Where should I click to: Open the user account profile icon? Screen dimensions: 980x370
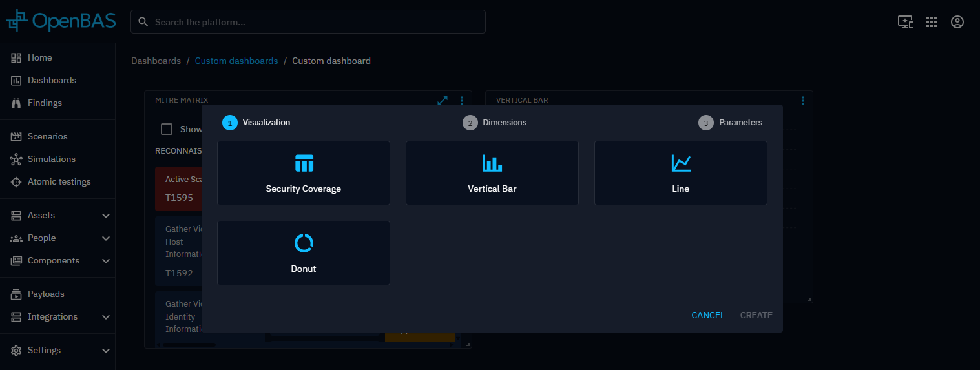(x=957, y=22)
